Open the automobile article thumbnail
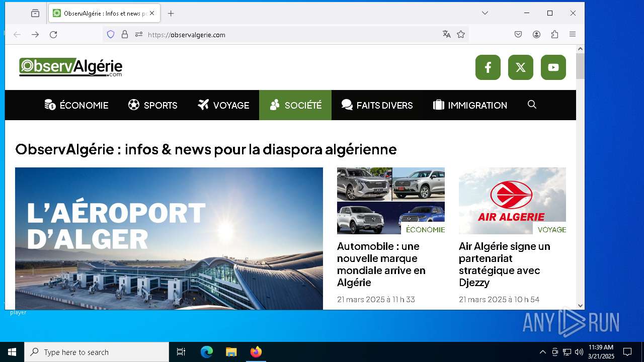 click(x=391, y=201)
